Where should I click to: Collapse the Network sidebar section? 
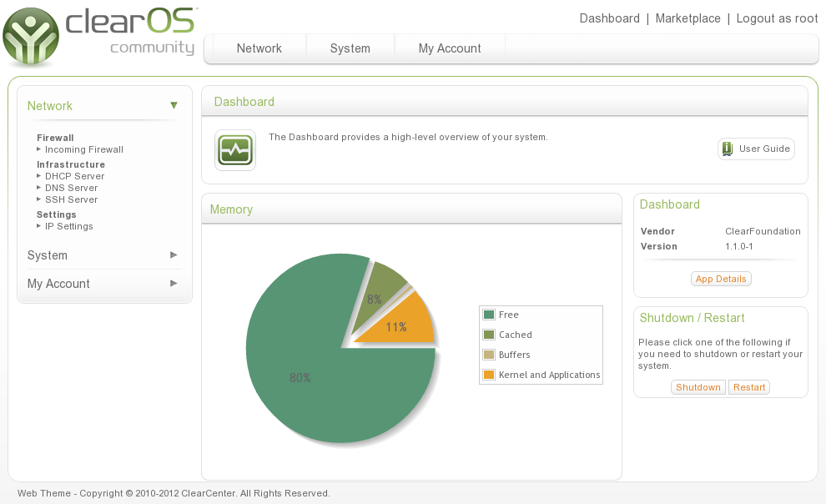click(x=174, y=106)
